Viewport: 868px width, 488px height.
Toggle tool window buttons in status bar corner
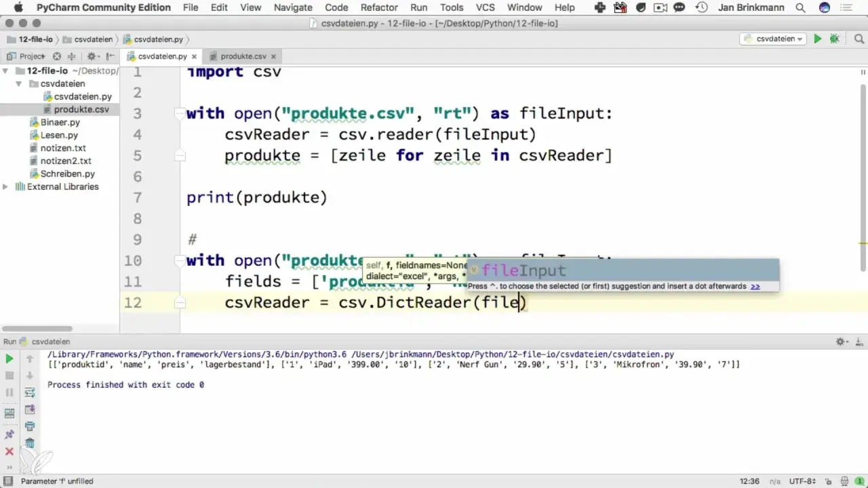point(7,481)
